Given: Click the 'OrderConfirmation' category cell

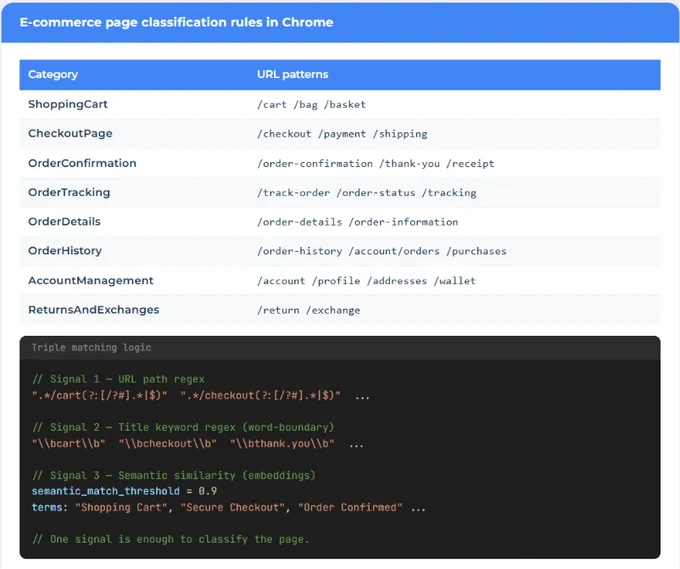Looking at the screenshot, I should [82, 163].
